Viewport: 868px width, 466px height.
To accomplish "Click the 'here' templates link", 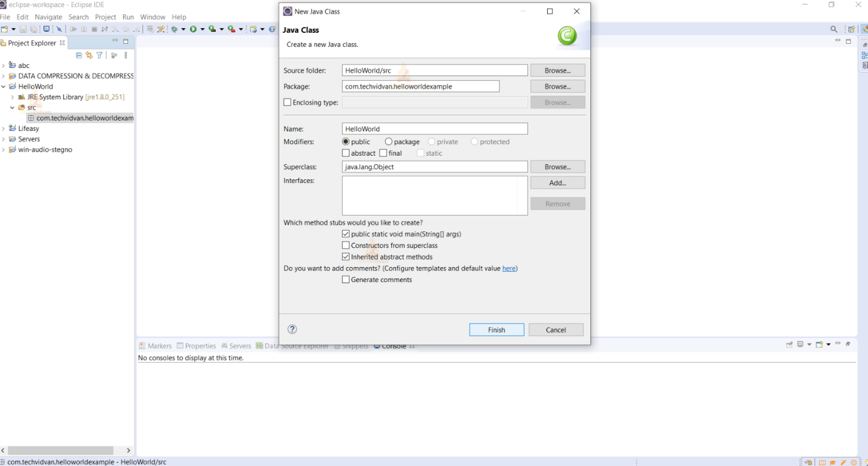I will coord(509,268).
